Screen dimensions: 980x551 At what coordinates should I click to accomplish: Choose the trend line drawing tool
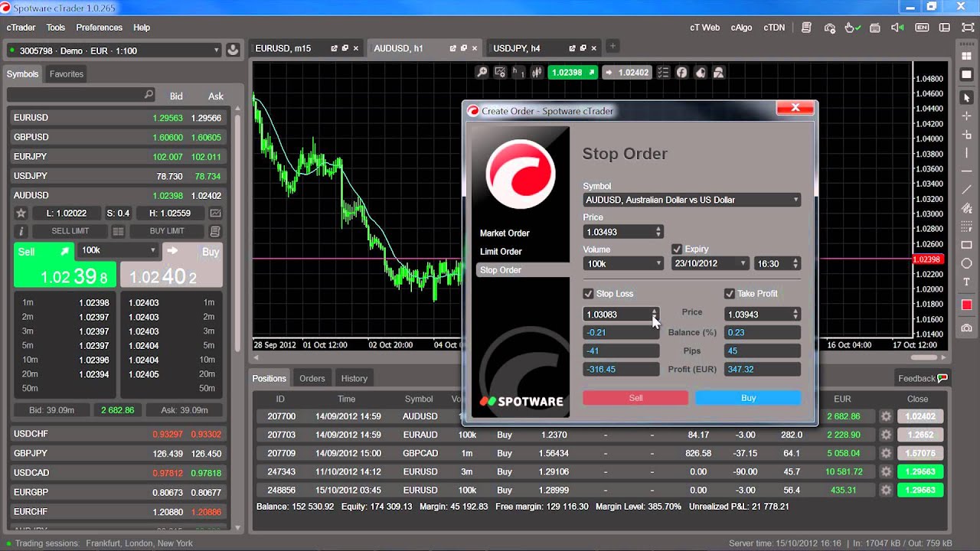click(x=966, y=190)
